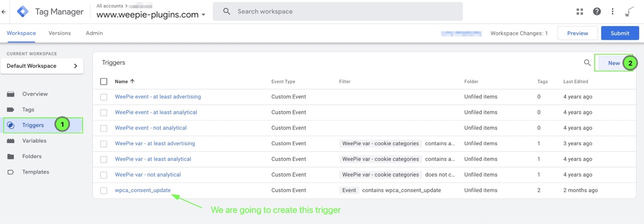Click the Tags label icon
644x224 pixels.
click(x=11, y=109)
